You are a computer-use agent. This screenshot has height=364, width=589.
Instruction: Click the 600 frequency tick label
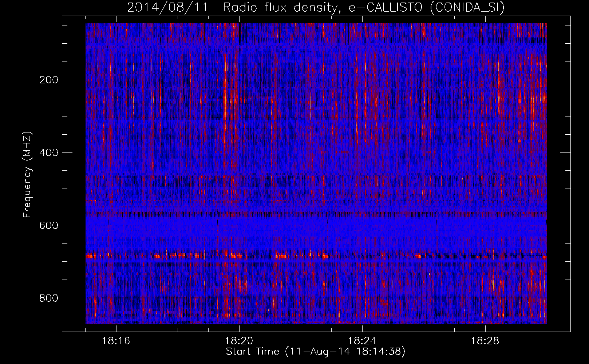coord(49,225)
